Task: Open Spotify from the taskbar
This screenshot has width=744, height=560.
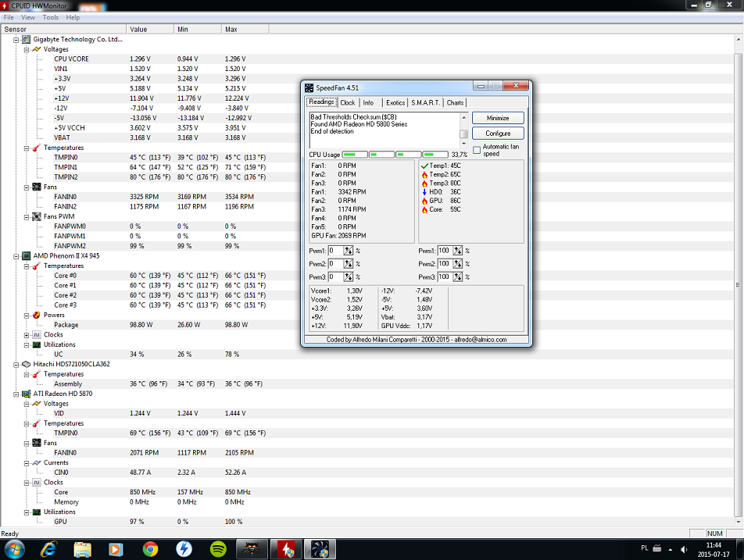Action: click(219, 548)
